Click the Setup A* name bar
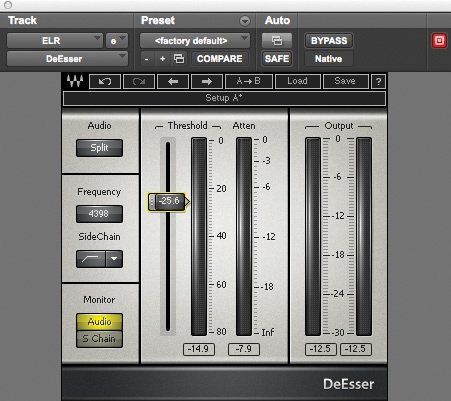This screenshot has height=401, width=451. [224, 98]
